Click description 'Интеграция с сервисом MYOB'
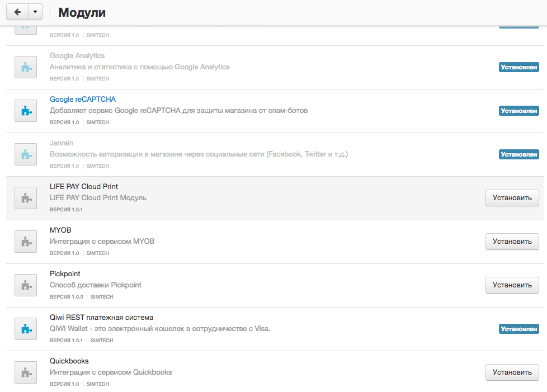 click(102, 242)
